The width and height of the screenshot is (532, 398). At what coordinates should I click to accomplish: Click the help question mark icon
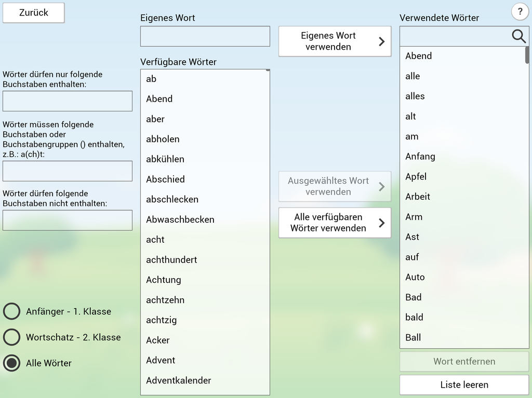[520, 11]
